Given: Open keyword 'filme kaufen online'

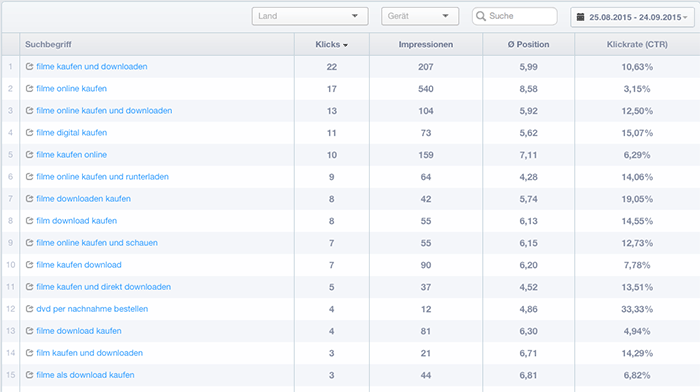Looking at the screenshot, I should [71, 154].
